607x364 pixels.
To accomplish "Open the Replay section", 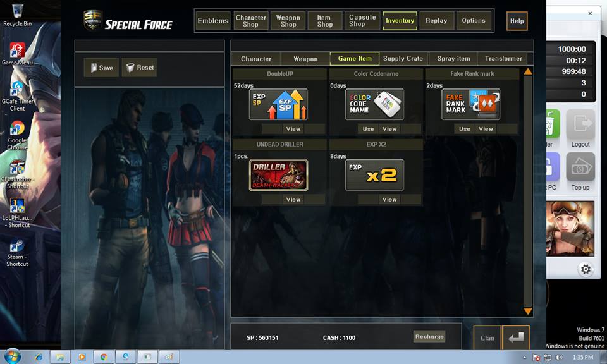I will [436, 20].
